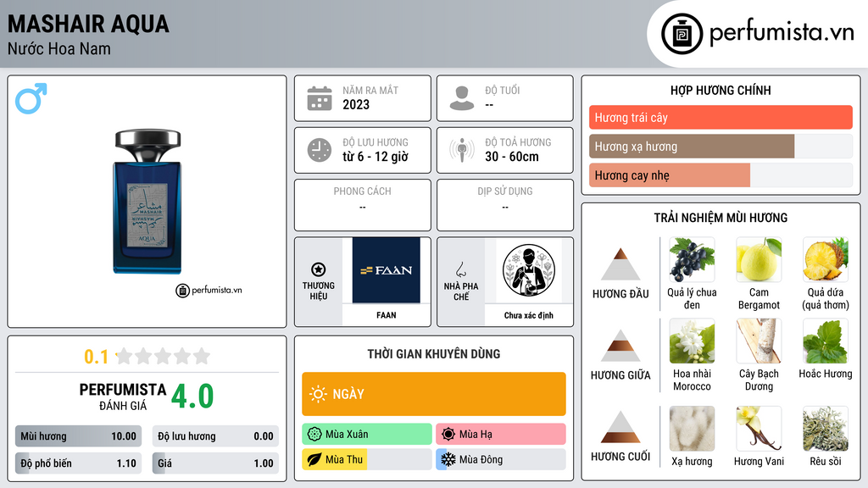Select the Cây Bạch Dương note image
The height and width of the screenshot is (488, 868).
759,341
